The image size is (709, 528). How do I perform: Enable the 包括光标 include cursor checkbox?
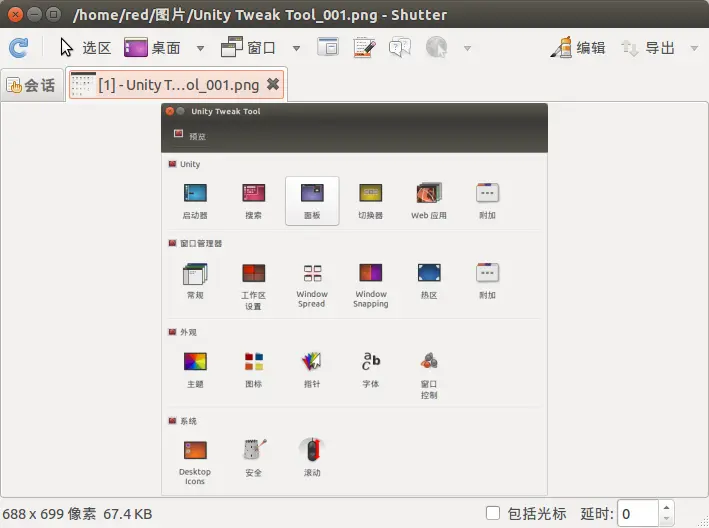(493, 514)
